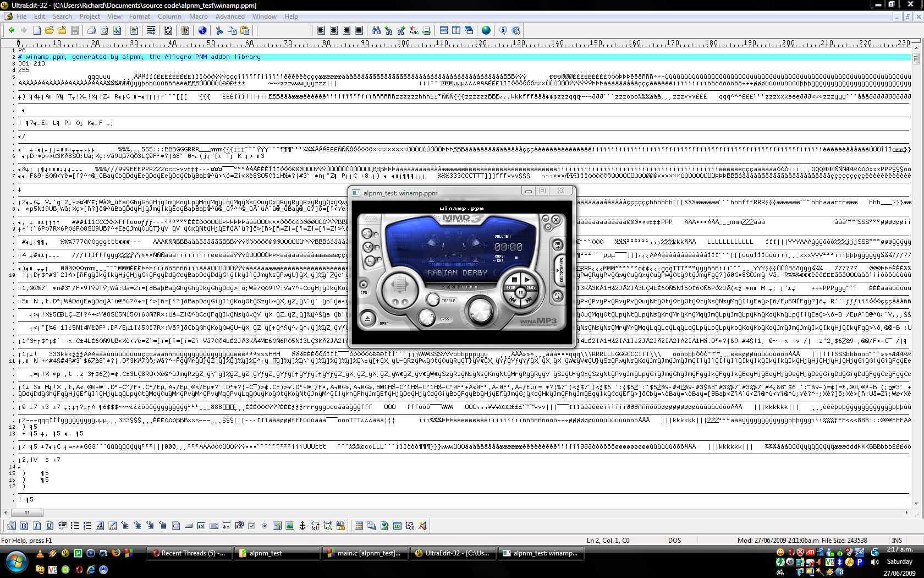Insert HTML checkbox control icon

(252, 526)
